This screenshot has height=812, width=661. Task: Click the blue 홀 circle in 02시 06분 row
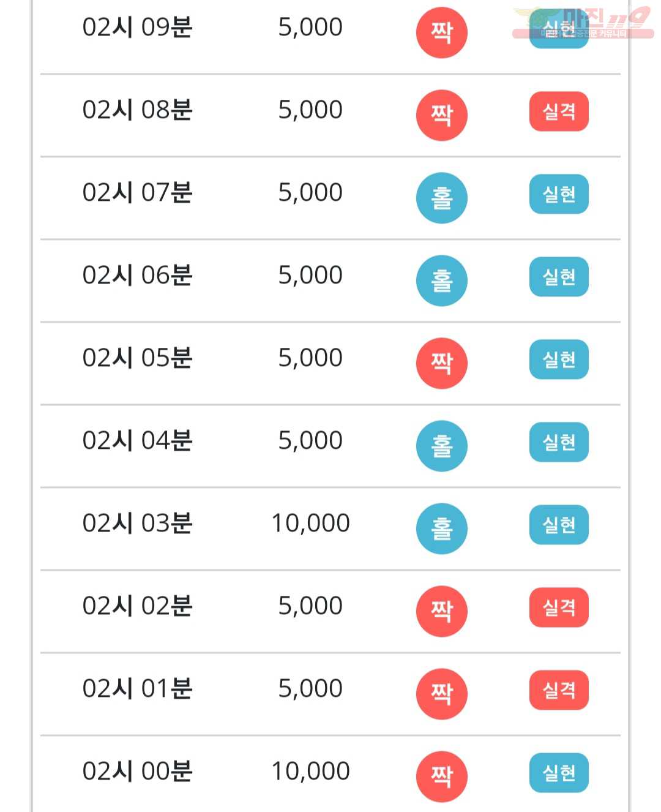coord(441,280)
